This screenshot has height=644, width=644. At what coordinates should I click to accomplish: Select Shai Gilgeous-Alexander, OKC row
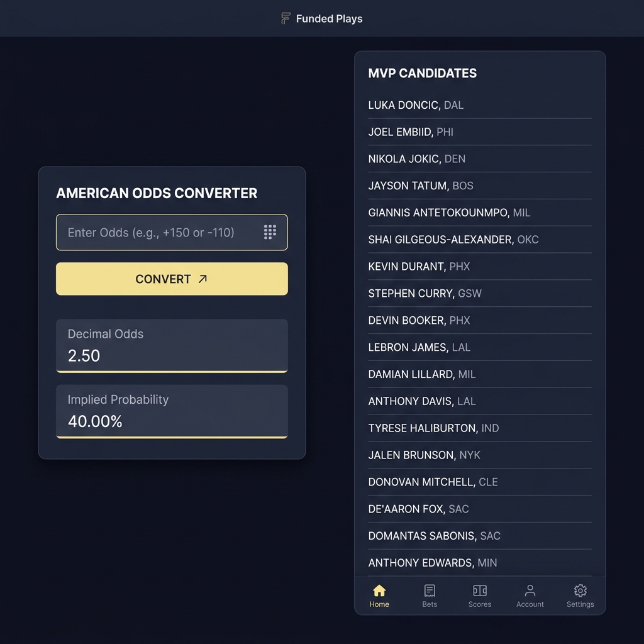coord(480,240)
